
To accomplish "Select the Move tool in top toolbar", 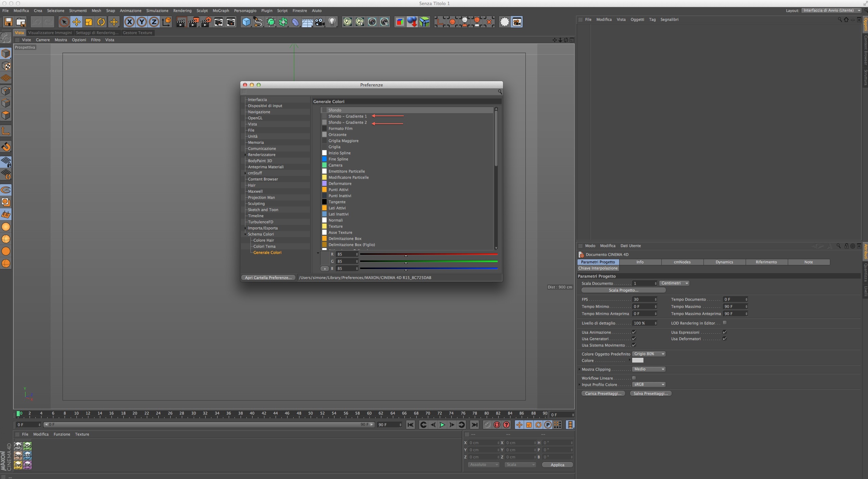I will 76,22.
